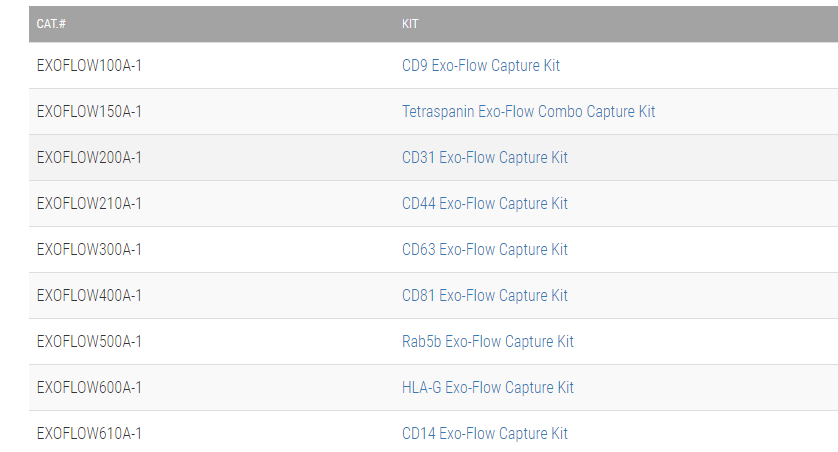Select catalog number EXOFLOW300A-1
Image resolution: width=838 pixels, height=452 pixels.
click(x=89, y=250)
